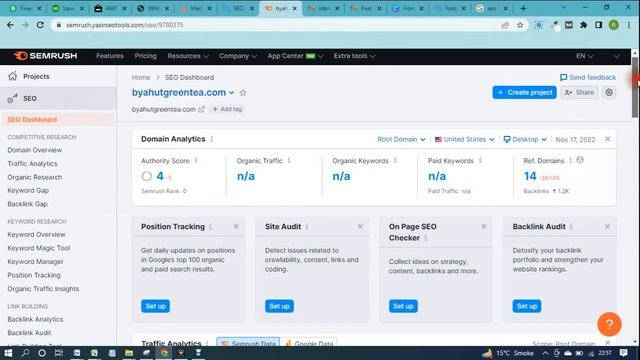
Task: Click the info icon next to Site Audit title
Action: click(307, 227)
